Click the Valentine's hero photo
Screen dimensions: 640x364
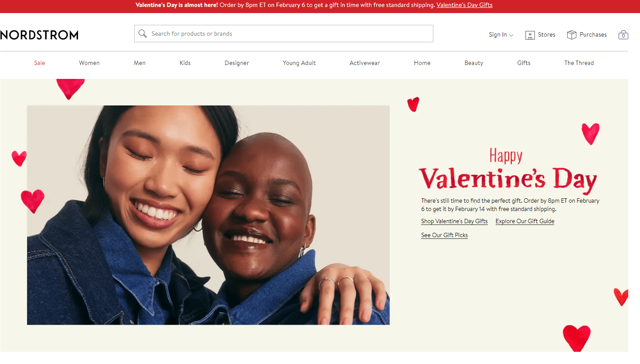(x=208, y=215)
